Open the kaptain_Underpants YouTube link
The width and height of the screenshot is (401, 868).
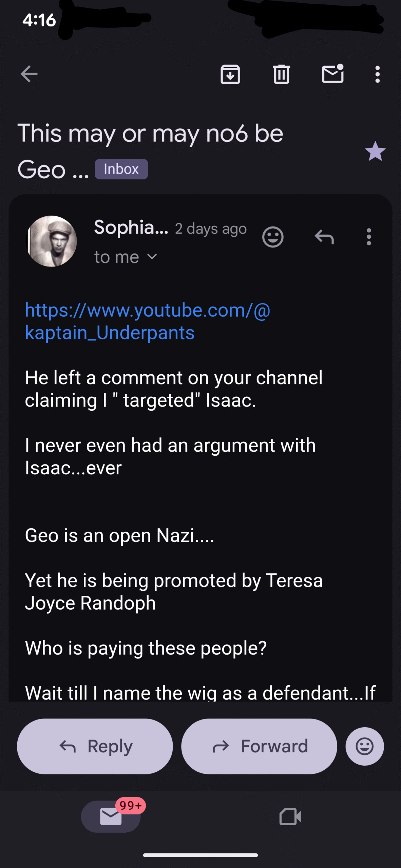click(147, 321)
